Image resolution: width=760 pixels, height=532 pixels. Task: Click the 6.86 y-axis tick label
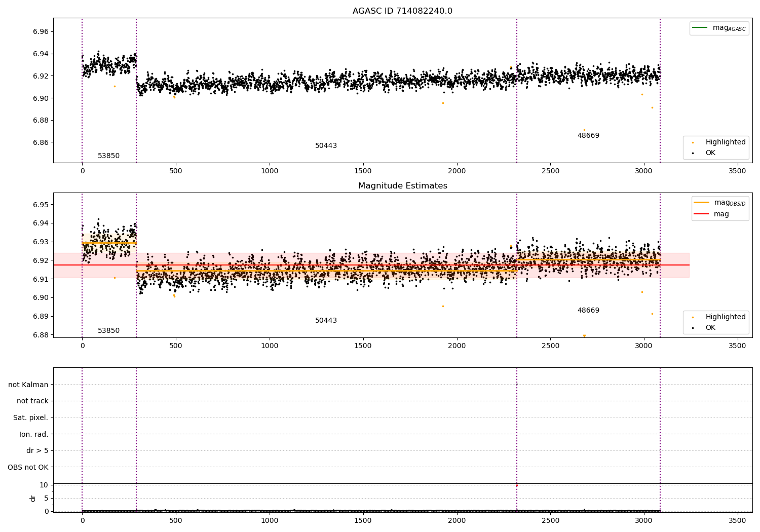pos(41,142)
